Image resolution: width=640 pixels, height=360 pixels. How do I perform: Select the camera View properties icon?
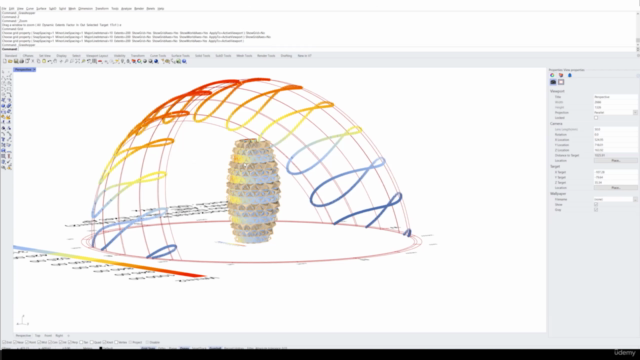click(x=553, y=82)
